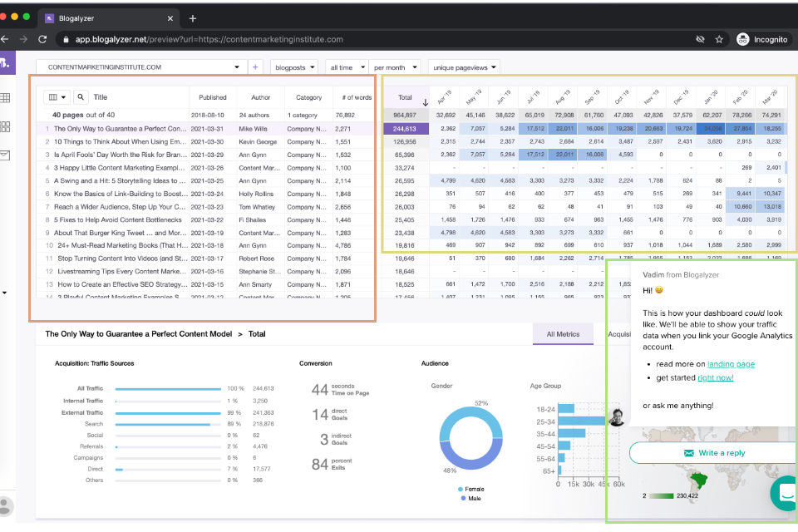Image resolution: width=798 pixels, height=532 pixels.
Task: Click the green map gradient legend bar
Action: pos(661,496)
